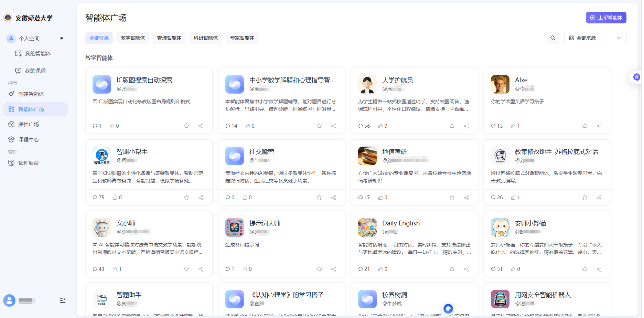Viewport: 644px width, 318px height.
Task: Star the Daily English agent
Action: pos(452,269)
